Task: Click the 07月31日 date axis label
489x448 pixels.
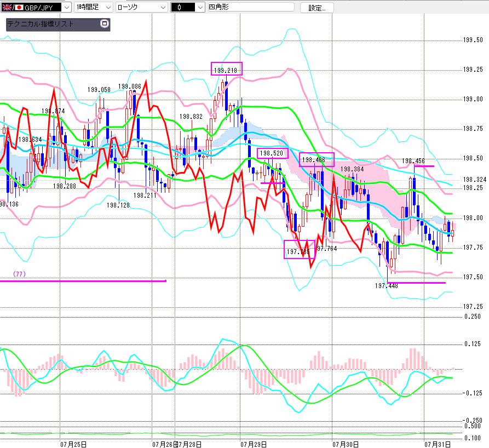Action: (x=438, y=444)
